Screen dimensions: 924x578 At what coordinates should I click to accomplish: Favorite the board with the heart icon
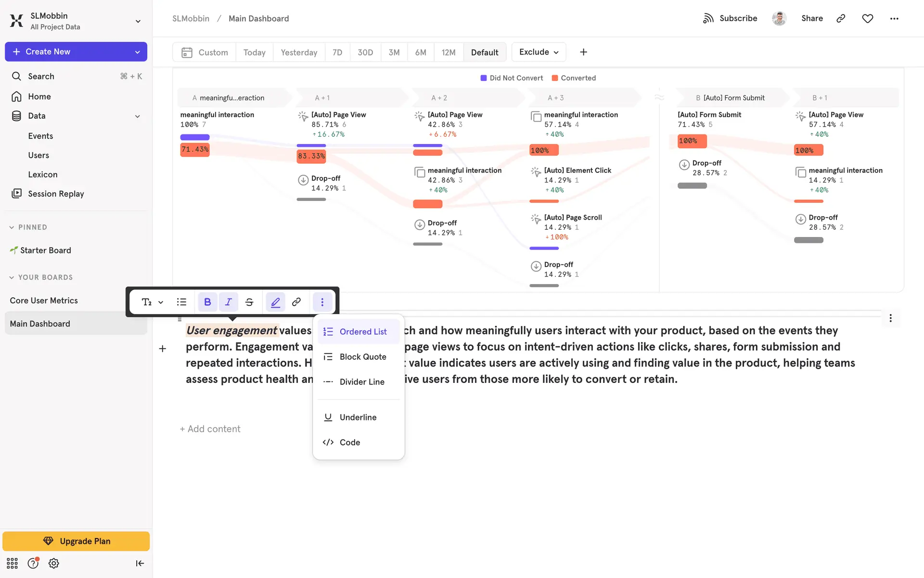click(867, 18)
